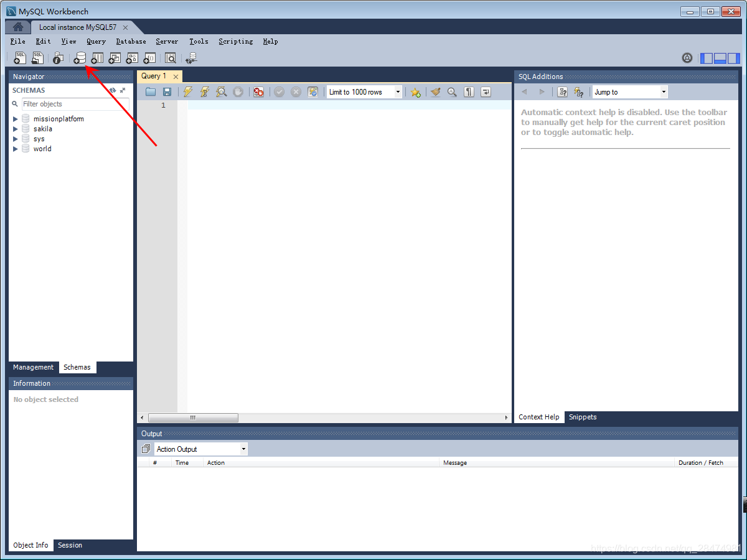Screen dimensions: 747x560
Task: Go to the home screen tab
Action: 18,27
